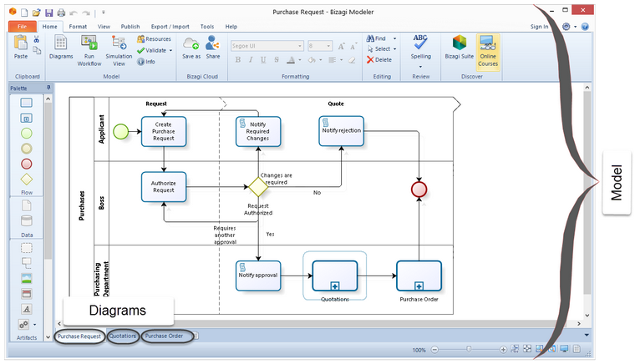Click the zoom in plus button

[503, 350]
